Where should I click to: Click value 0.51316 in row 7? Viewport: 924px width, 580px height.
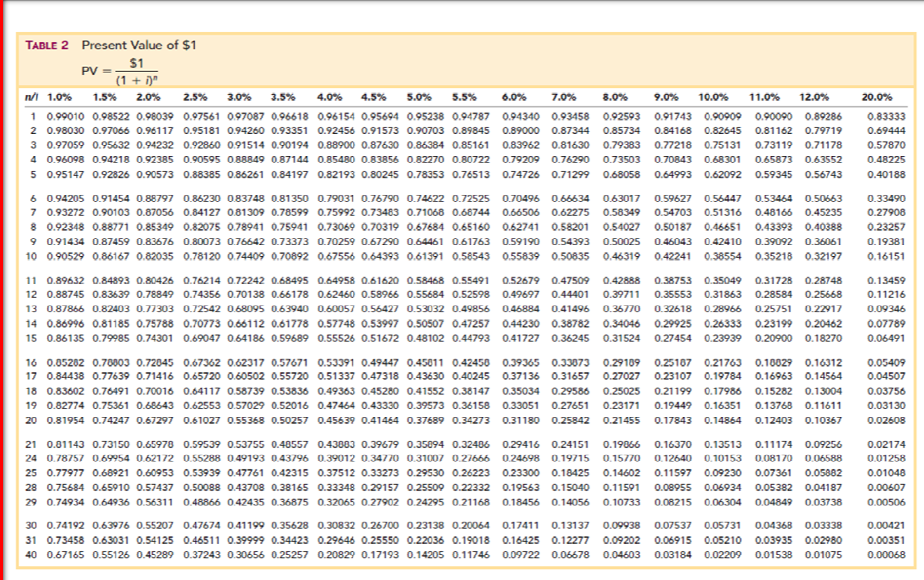(722, 213)
